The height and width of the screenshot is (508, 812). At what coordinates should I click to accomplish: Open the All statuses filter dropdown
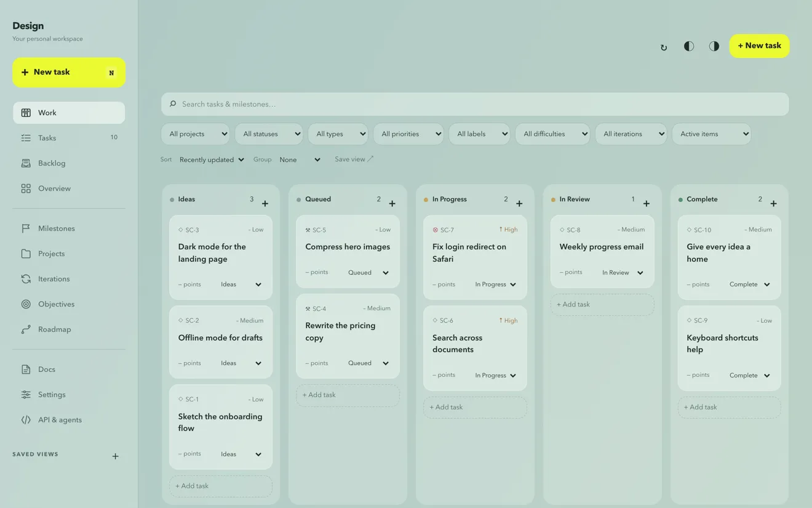coord(269,134)
